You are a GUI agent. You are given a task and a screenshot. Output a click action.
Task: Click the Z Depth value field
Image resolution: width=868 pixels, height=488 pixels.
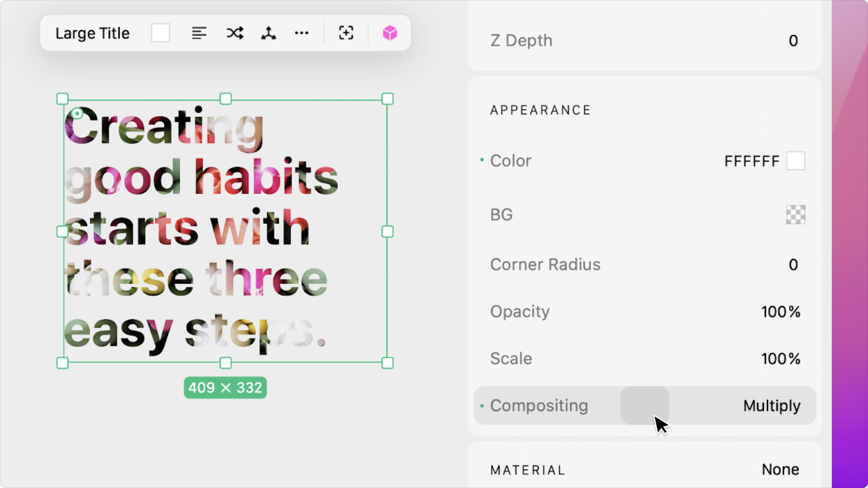click(793, 41)
